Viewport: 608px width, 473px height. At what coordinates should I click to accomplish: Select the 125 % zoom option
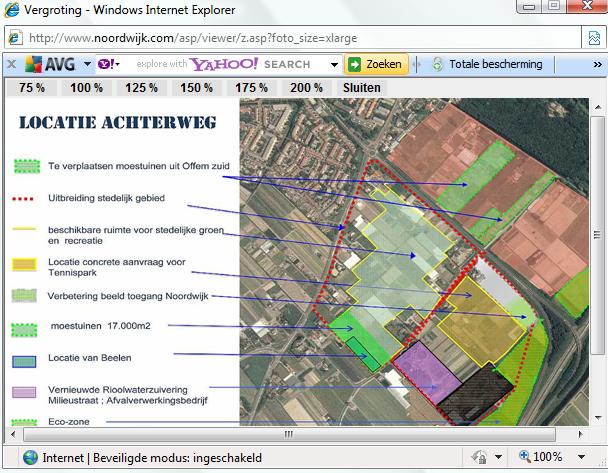(x=142, y=88)
